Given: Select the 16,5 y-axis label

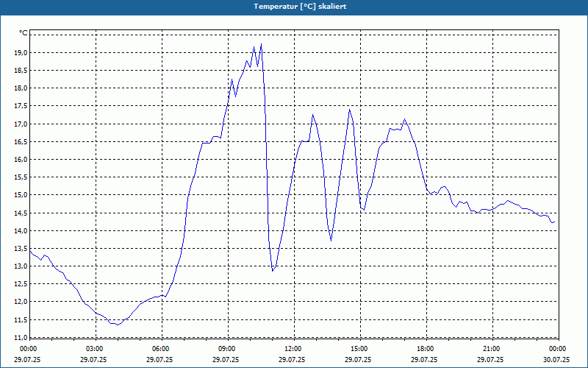Looking at the screenshot, I should point(21,142).
